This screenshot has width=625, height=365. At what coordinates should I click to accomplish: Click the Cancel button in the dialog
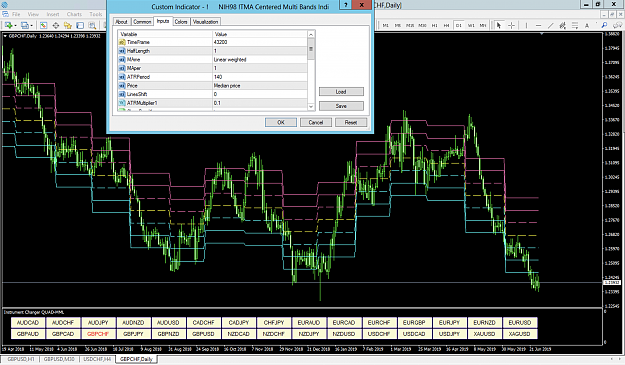(x=316, y=122)
